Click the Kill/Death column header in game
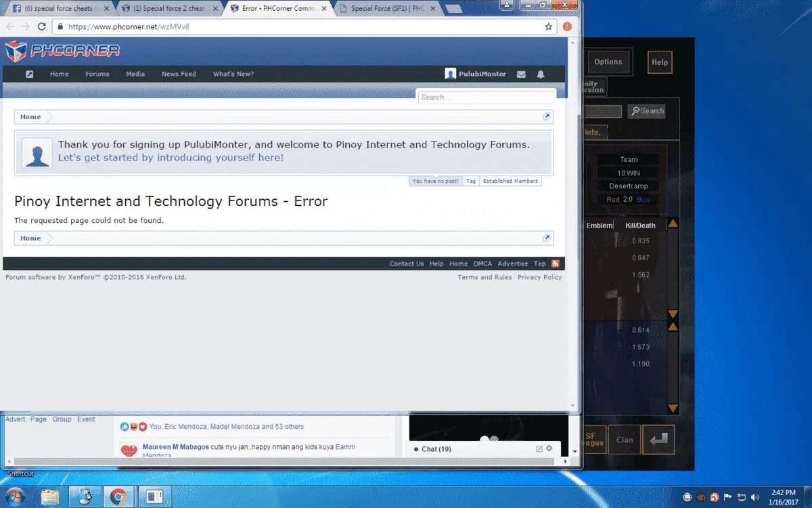This screenshot has height=508, width=812. point(640,226)
